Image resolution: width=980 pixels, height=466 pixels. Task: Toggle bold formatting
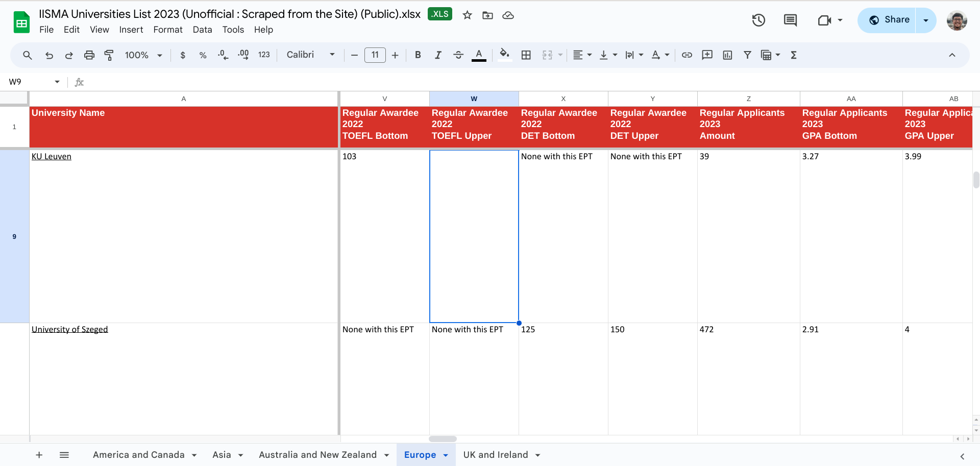pyautogui.click(x=418, y=55)
